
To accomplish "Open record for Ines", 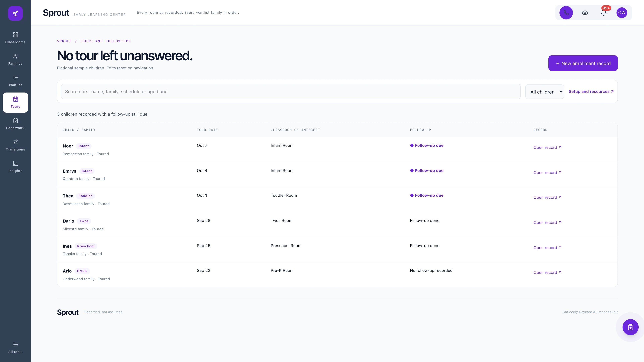I will point(547,248).
